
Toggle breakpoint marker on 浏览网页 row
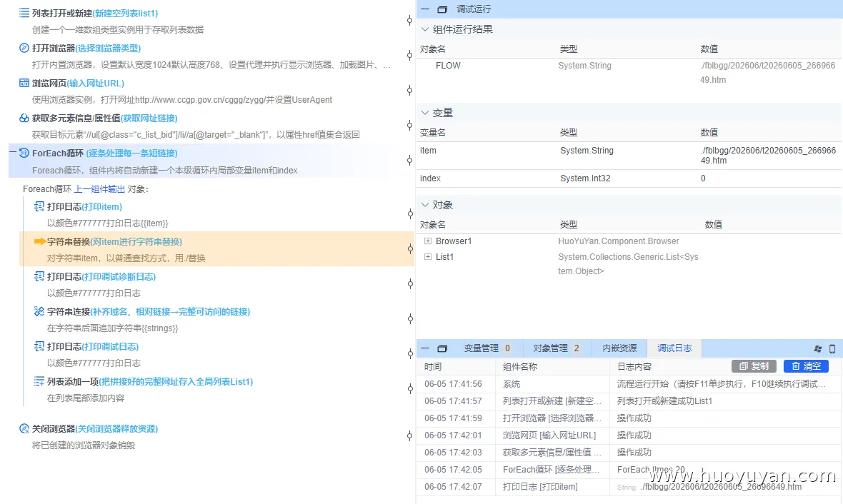point(409,90)
